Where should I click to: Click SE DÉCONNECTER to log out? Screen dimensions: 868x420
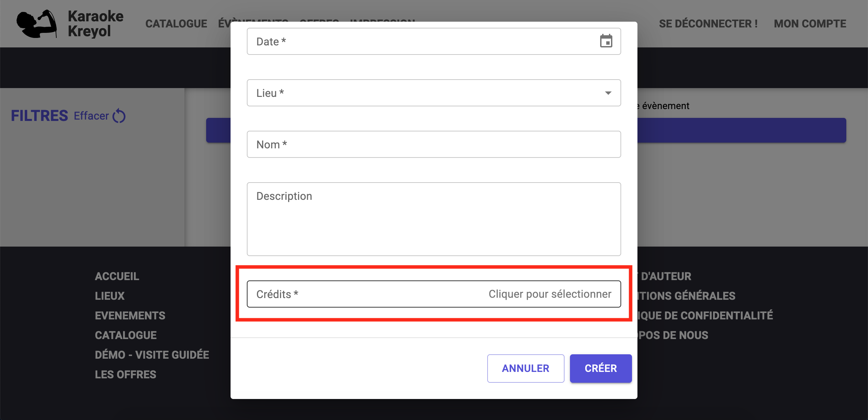(x=708, y=24)
